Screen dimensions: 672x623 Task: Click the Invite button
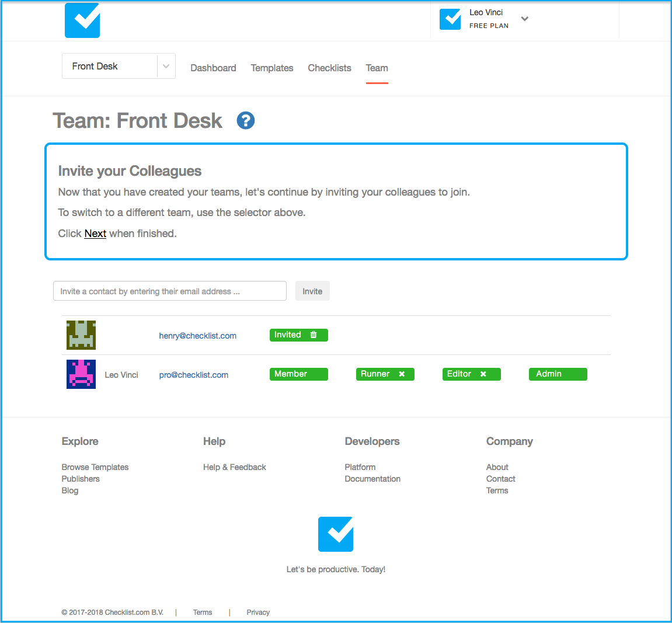(x=312, y=291)
